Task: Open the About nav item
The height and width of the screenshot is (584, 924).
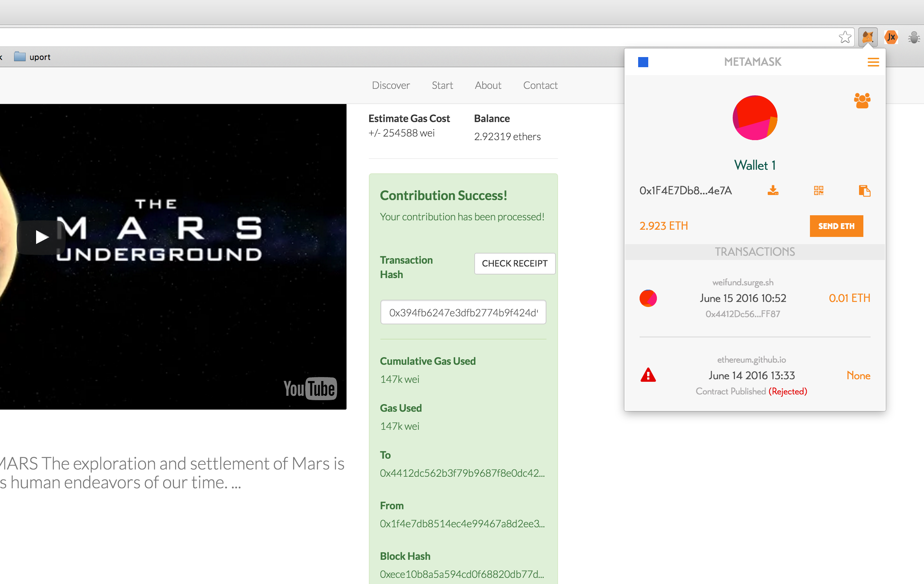Action: click(x=488, y=85)
